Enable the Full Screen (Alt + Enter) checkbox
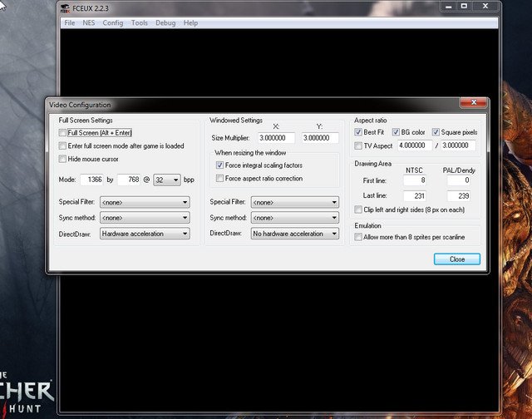Viewport: 532px width, 419px height. coord(63,133)
